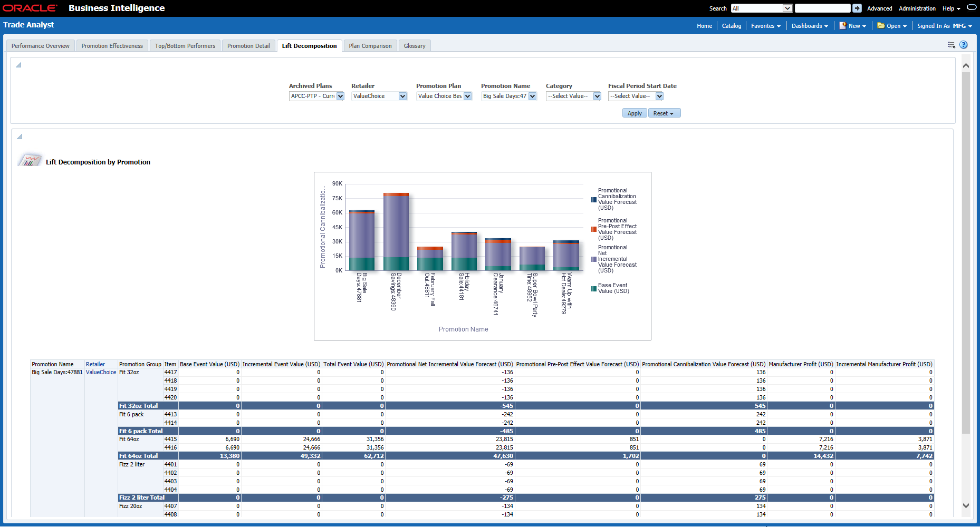The height and width of the screenshot is (527, 980).
Task: Click the New document icon
Action: point(843,25)
